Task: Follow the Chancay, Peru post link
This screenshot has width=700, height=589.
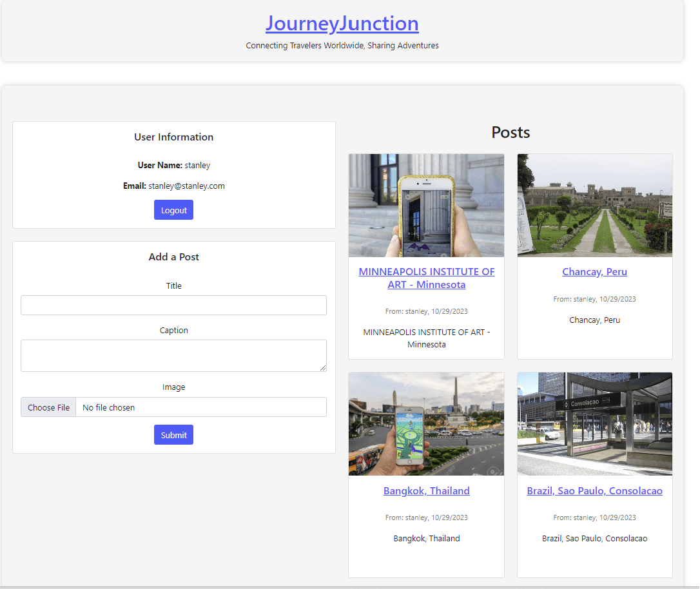Action: pyautogui.click(x=594, y=271)
